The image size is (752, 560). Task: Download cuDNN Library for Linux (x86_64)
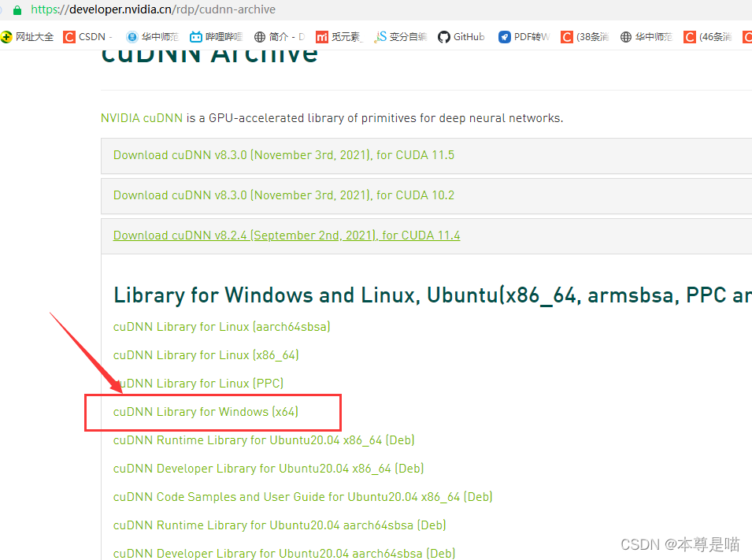pyautogui.click(x=206, y=355)
